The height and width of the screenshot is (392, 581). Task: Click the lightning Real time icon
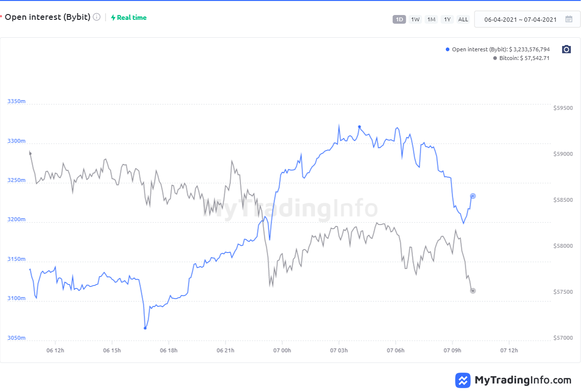pyautogui.click(x=113, y=17)
